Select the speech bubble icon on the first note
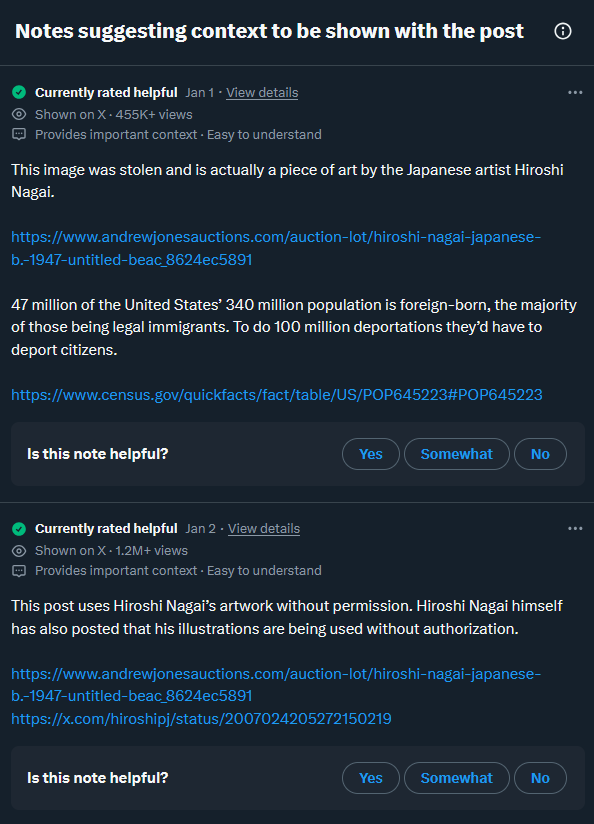The width and height of the screenshot is (594, 824). point(18,134)
